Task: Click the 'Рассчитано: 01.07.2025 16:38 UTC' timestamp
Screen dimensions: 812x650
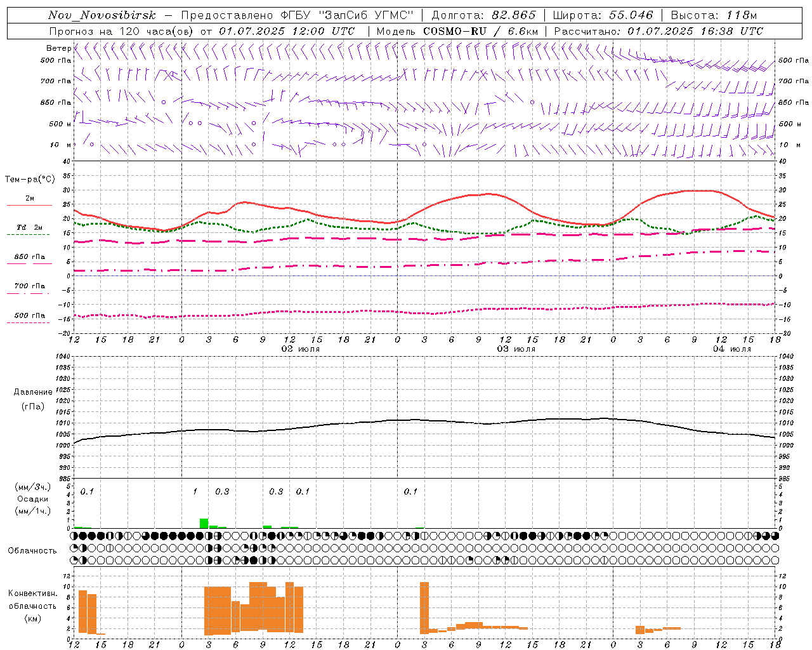Action: click(658, 31)
